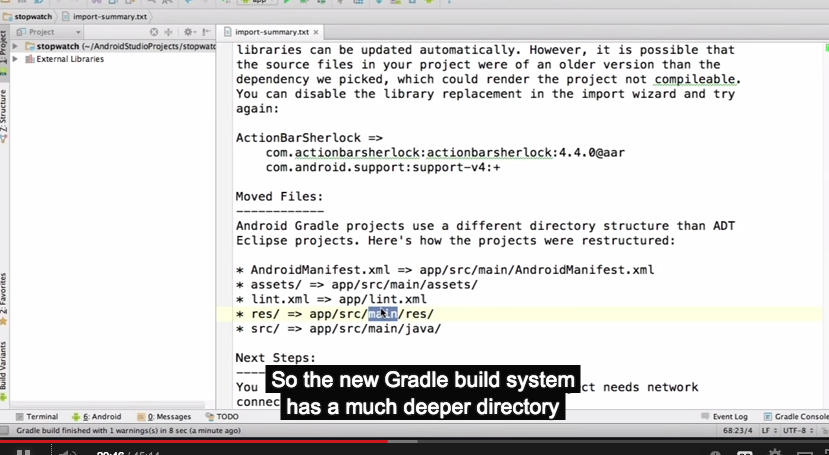
Task: Open the 2: Favorites side tool tab
Action: [x=4, y=299]
